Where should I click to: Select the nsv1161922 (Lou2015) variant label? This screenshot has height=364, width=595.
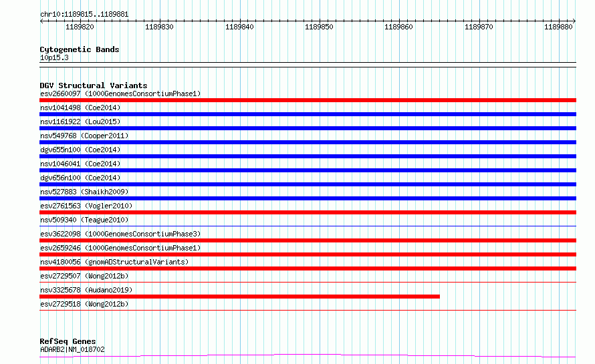click(x=80, y=122)
